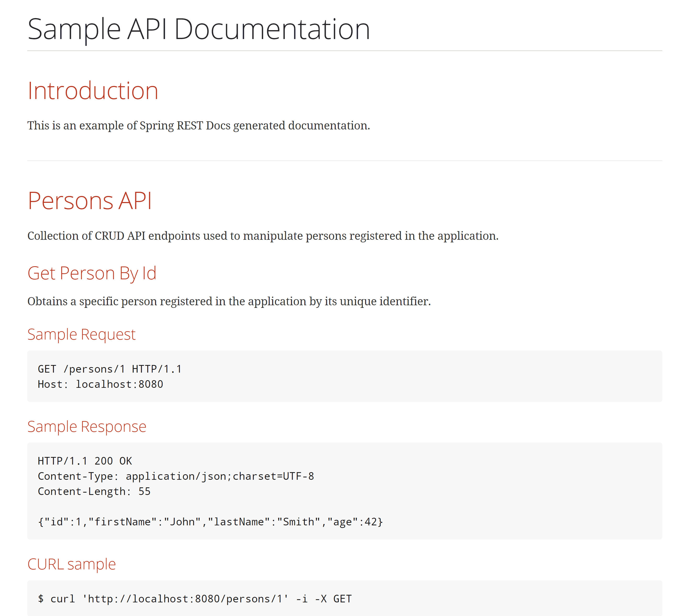
Task: Click the localhost URL in curl command
Action: click(x=185, y=599)
